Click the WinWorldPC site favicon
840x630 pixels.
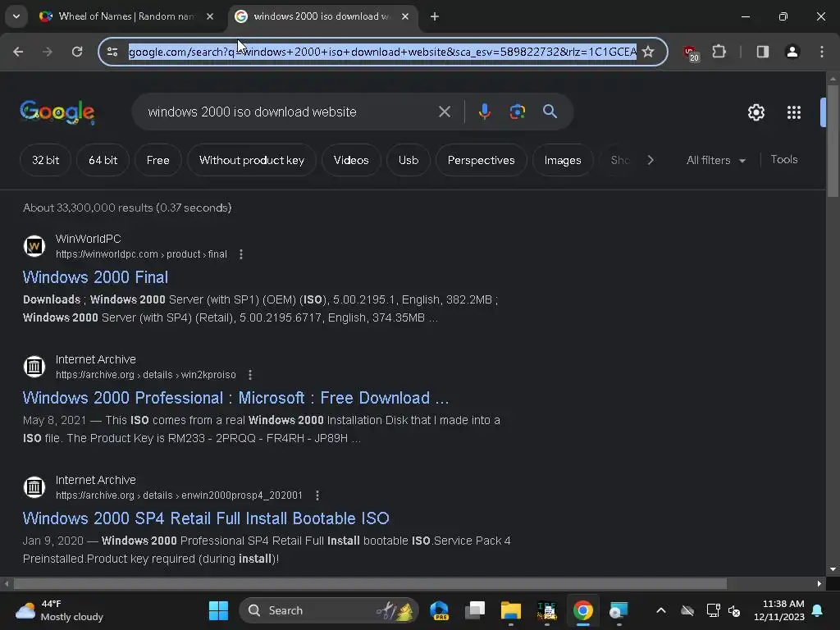pos(34,246)
